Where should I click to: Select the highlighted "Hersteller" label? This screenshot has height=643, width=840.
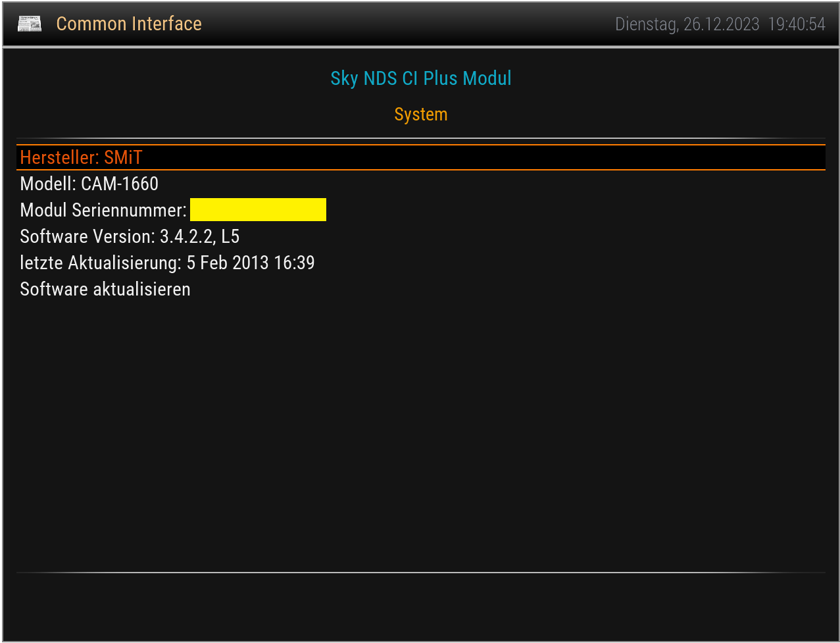tap(59, 158)
